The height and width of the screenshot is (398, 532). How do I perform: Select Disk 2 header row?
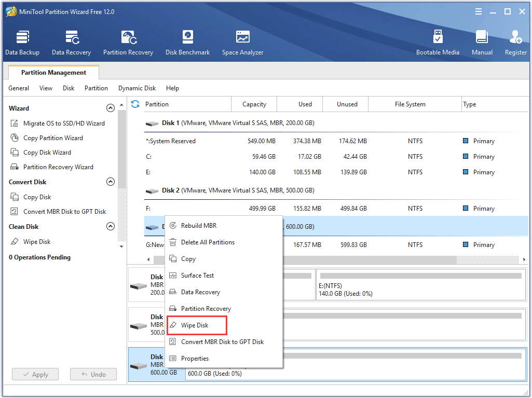pyautogui.click(x=336, y=190)
